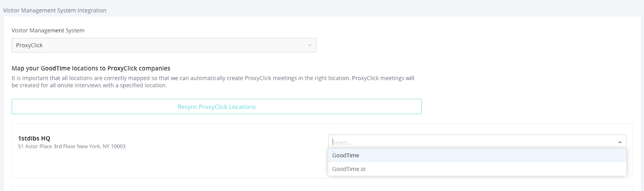Viewport: 644px width, 191px height.
Task: Open the Visitor Management System dropdown
Action: [x=163, y=45]
